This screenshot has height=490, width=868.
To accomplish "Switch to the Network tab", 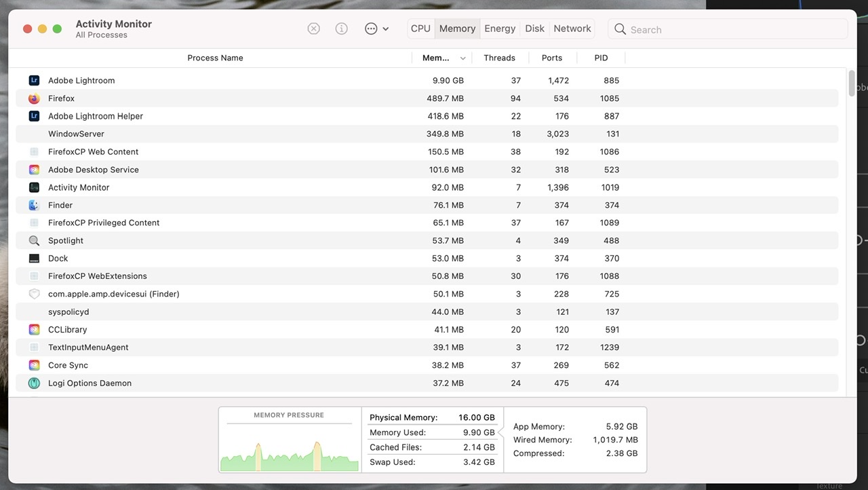I will [x=572, y=29].
